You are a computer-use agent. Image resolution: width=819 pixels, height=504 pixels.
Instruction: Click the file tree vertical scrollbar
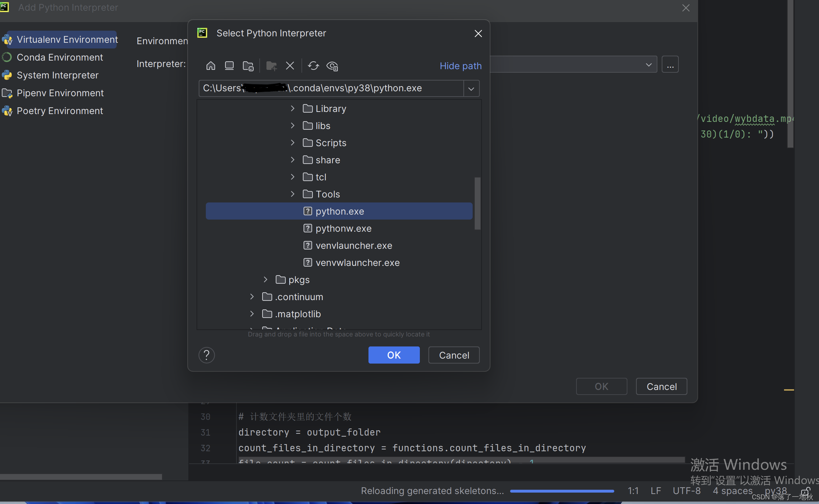coord(477,203)
